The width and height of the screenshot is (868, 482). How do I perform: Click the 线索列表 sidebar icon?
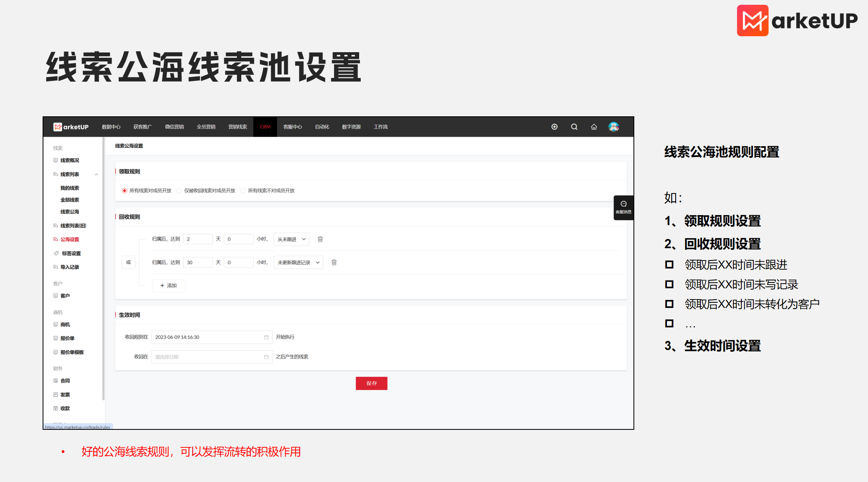(x=56, y=174)
